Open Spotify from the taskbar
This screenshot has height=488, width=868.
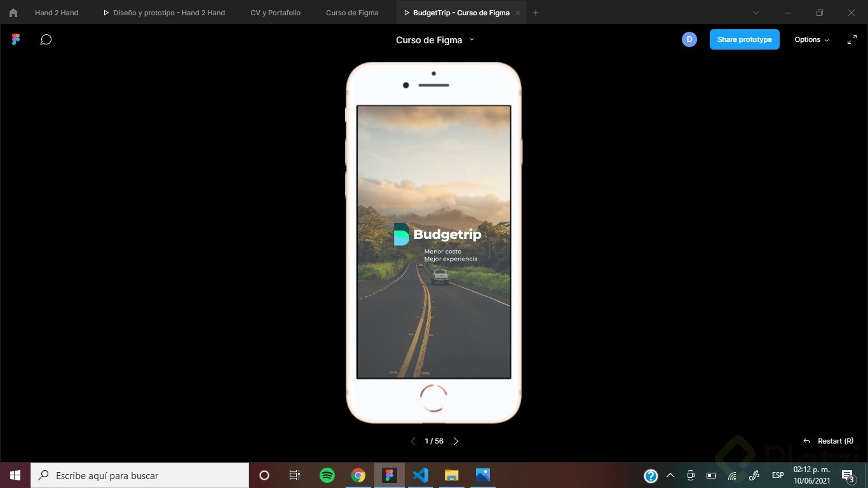click(327, 475)
